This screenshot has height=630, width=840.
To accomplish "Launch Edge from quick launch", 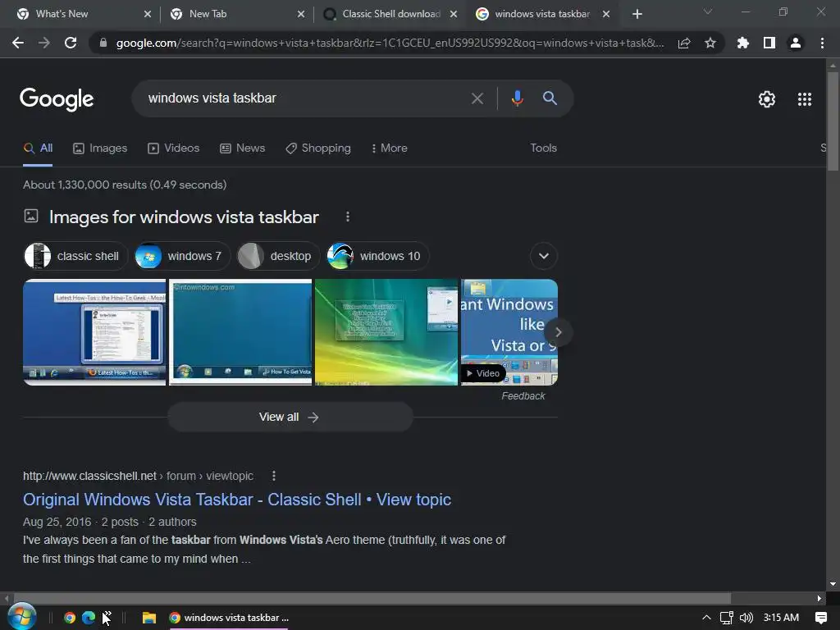I will (x=89, y=618).
